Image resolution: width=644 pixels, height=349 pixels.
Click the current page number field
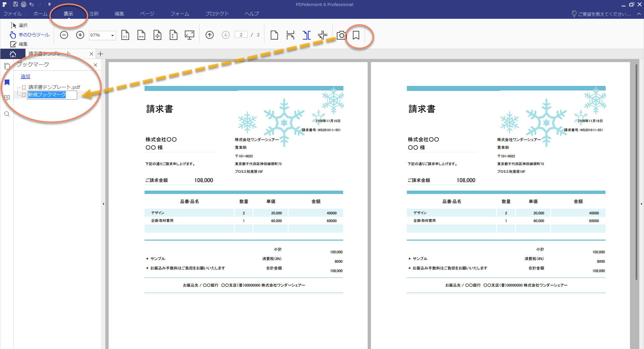pos(241,35)
